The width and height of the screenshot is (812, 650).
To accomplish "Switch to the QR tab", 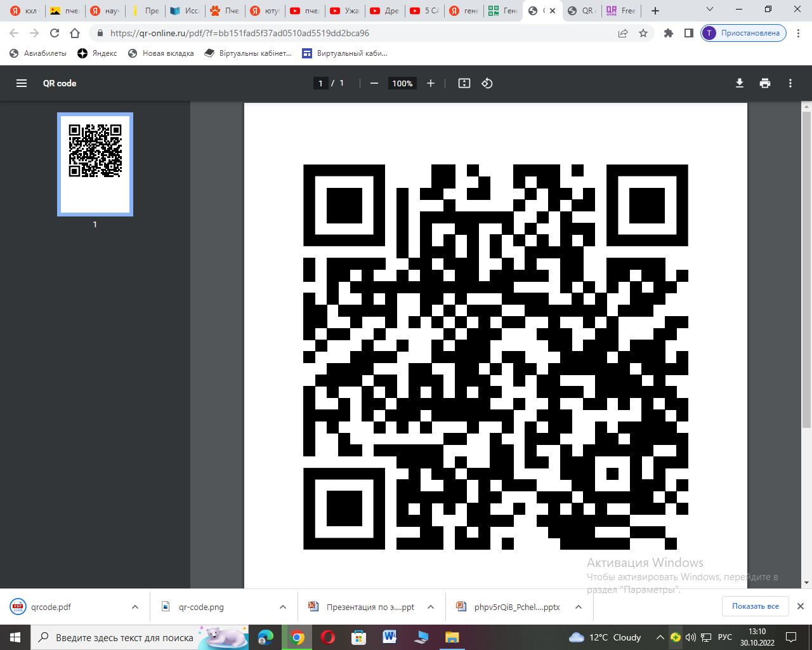I will pos(581,11).
